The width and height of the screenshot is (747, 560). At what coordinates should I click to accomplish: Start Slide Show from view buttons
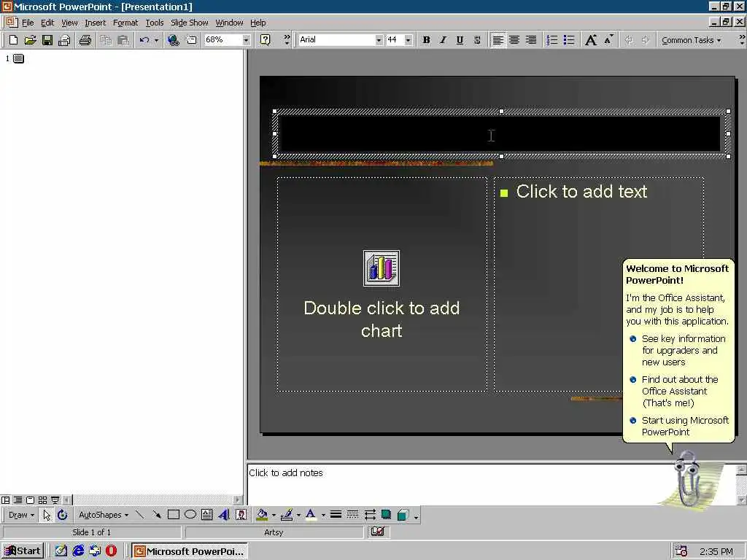pyautogui.click(x=55, y=500)
